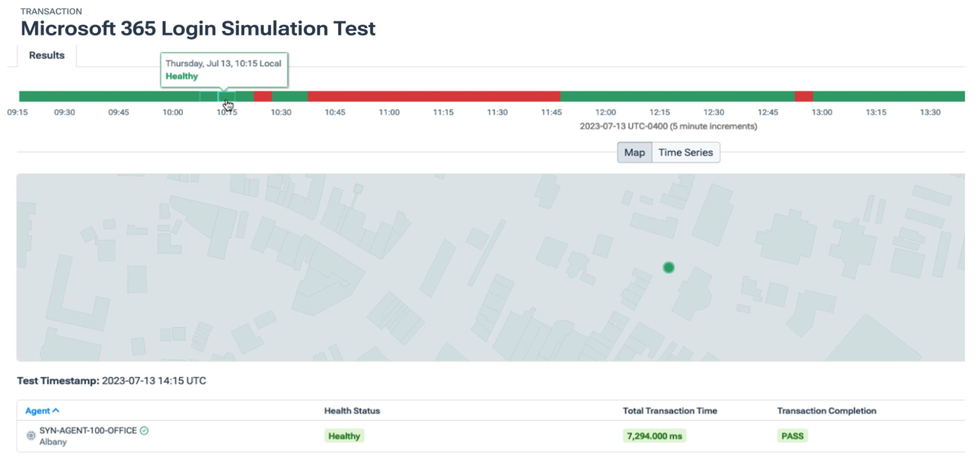Click the timezone note with 5 minute increments
Viewport: 980px width, 465px height.
[x=668, y=126]
